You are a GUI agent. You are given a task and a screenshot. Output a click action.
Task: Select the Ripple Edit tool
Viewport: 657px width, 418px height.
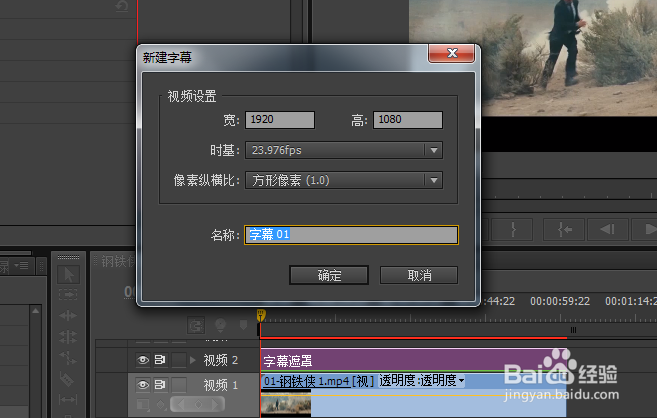pos(68,315)
